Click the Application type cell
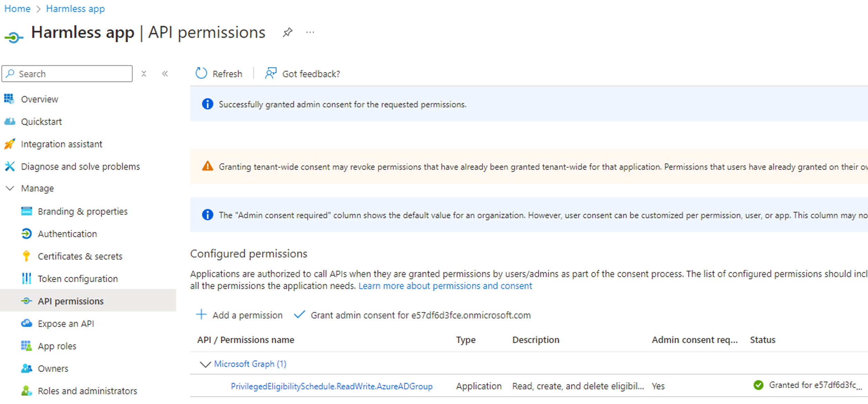868x404 pixels. click(479, 386)
